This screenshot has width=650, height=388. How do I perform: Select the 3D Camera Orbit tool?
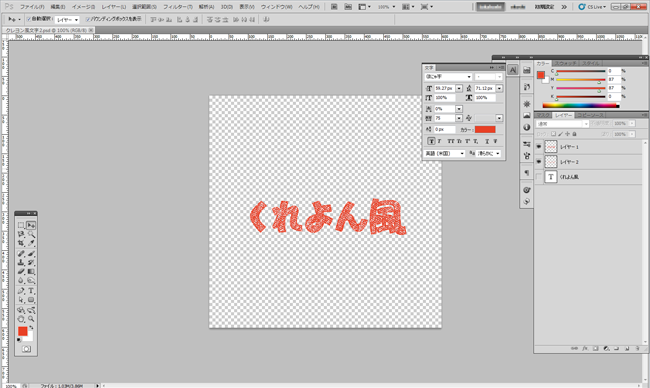click(31, 310)
